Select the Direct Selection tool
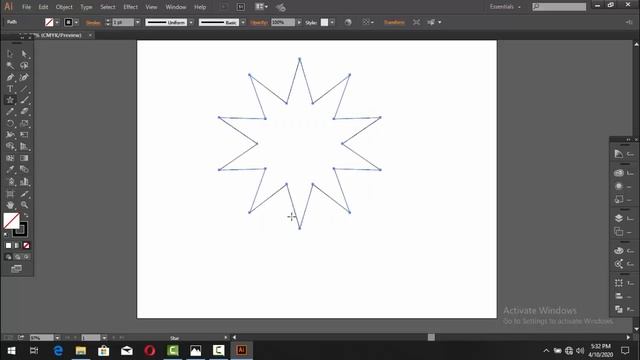640x360 pixels. (24, 54)
